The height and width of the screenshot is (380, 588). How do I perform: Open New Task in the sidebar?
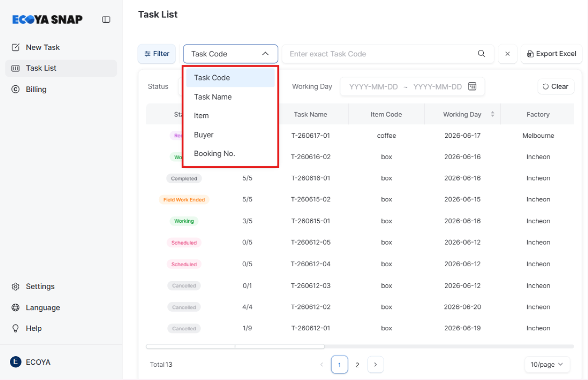(61, 47)
